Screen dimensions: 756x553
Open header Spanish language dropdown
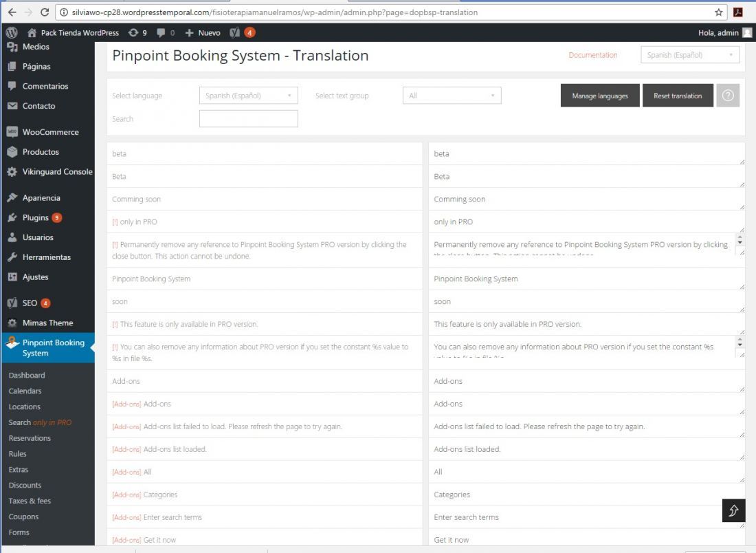coord(690,55)
